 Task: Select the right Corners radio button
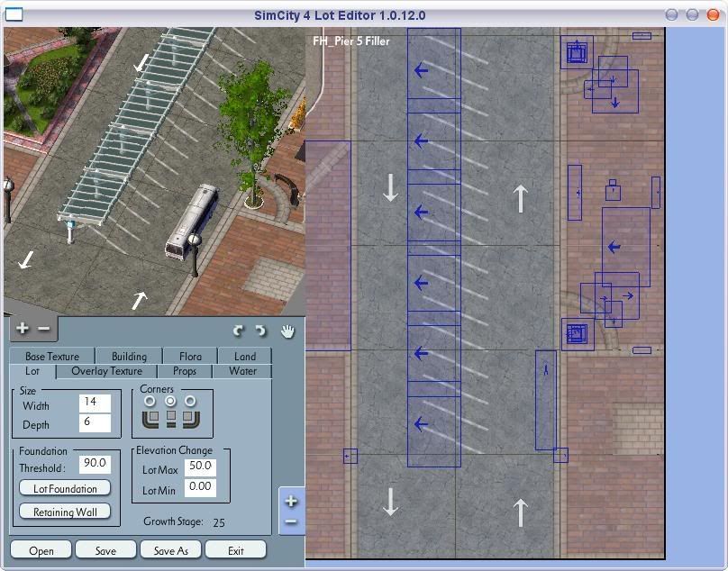[x=190, y=401]
